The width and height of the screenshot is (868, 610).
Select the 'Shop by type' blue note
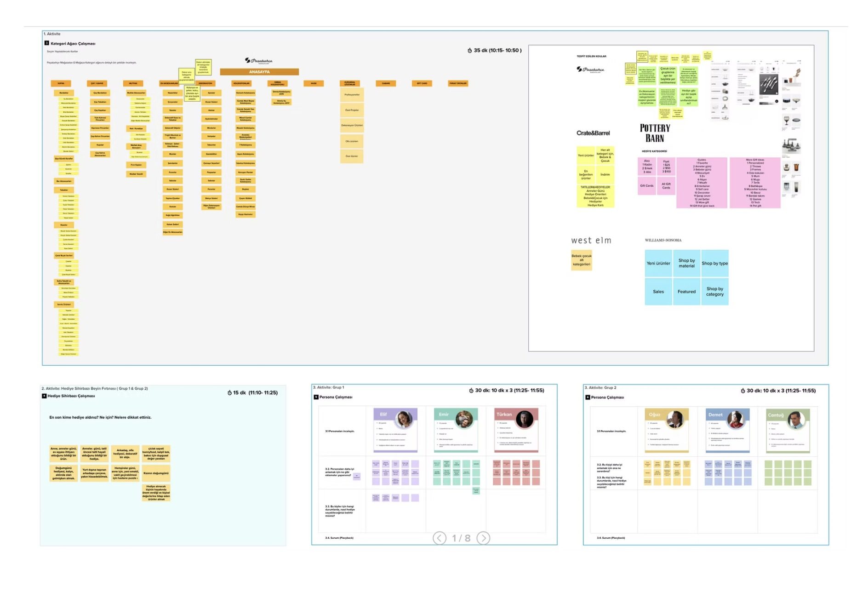pos(714,263)
